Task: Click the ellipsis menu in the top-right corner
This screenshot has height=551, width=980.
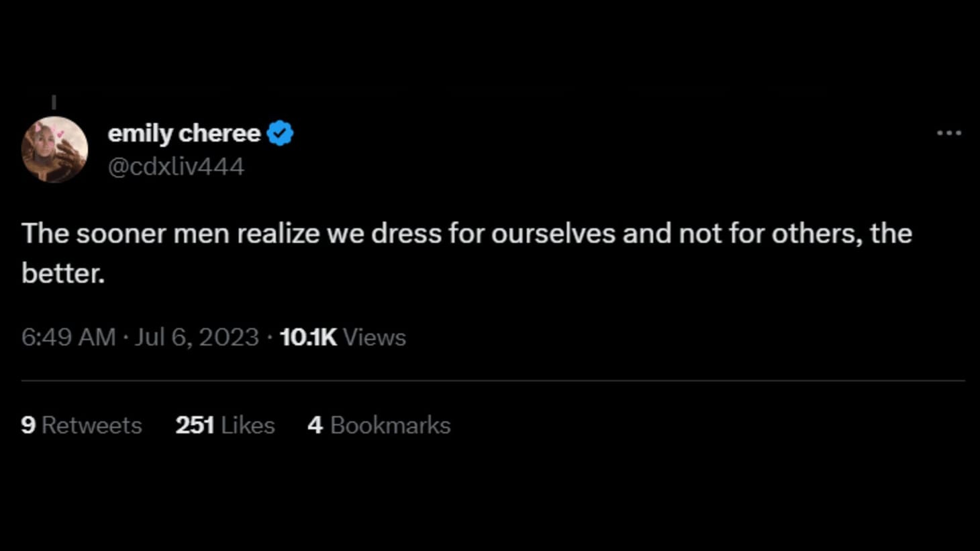Action: (948, 132)
